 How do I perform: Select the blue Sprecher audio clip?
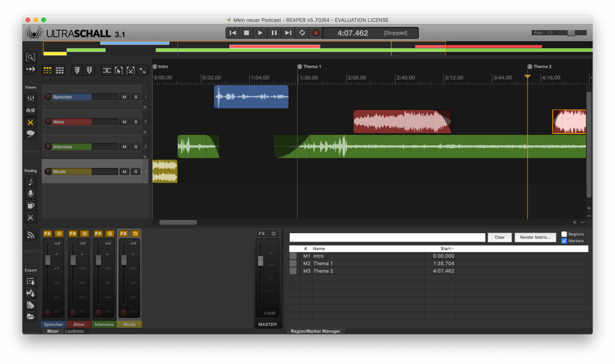[251, 97]
